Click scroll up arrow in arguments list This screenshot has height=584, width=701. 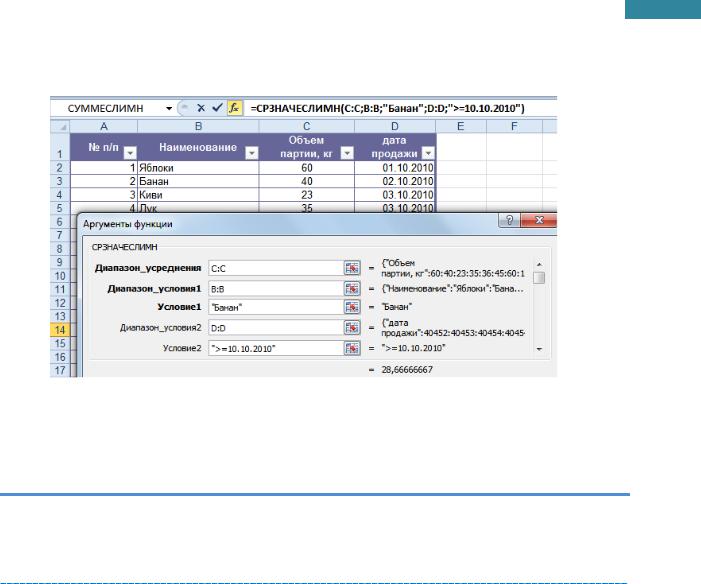(539, 264)
